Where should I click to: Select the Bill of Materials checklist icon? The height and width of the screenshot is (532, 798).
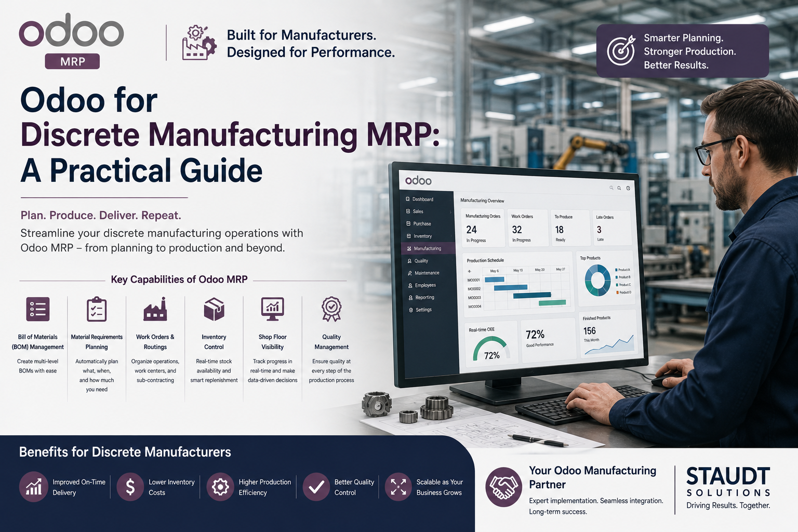click(x=38, y=309)
